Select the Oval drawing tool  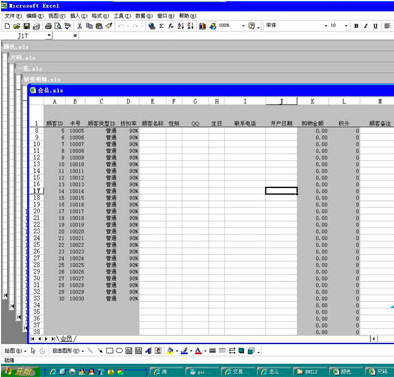[x=119, y=351]
